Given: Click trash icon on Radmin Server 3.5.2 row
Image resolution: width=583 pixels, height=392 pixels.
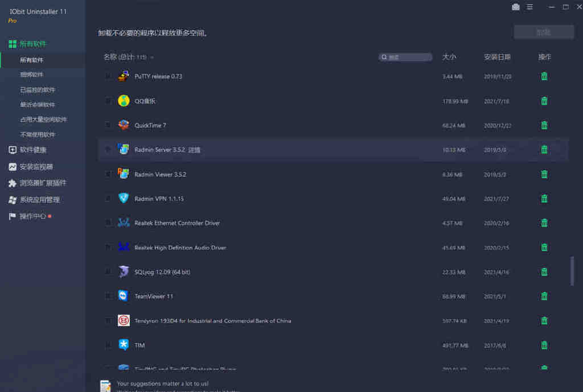Looking at the screenshot, I should tap(544, 150).
